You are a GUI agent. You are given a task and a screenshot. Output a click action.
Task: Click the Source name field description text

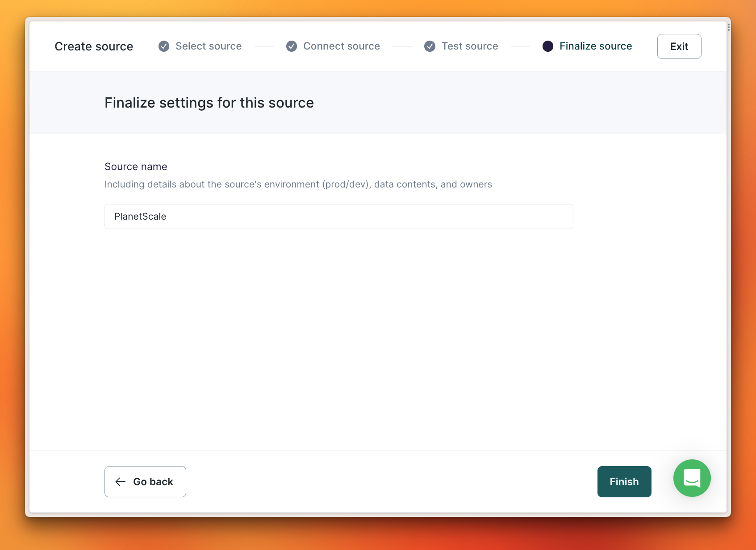(x=298, y=184)
